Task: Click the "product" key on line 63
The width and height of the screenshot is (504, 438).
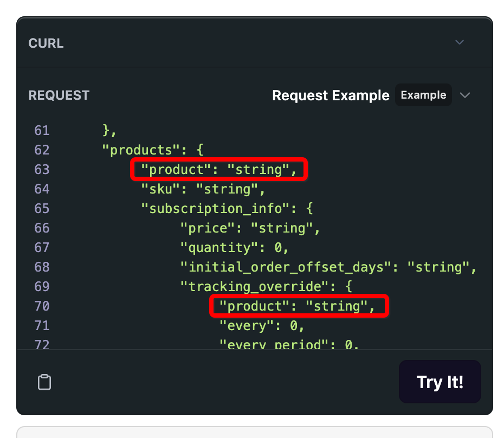Action: point(175,170)
